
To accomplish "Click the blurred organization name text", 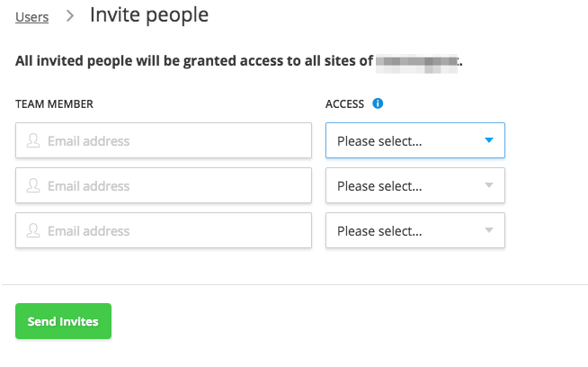I will tap(417, 63).
